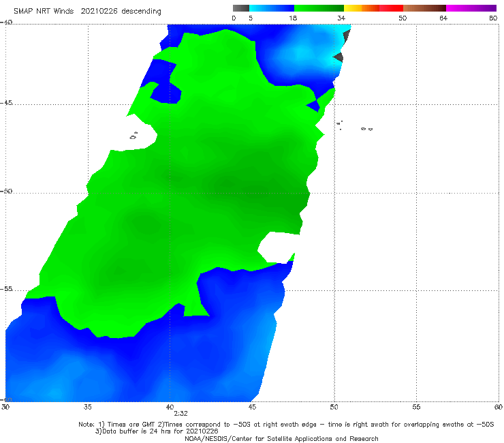Click the swath time label '2:32'
The width and height of the screenshot is (504, 443).
click(x=180, y=414)
